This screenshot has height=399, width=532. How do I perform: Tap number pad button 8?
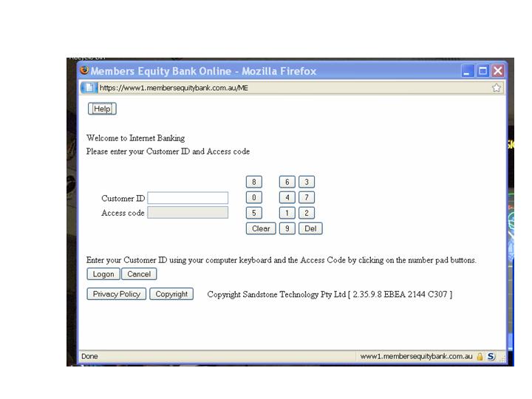point(253,182)
